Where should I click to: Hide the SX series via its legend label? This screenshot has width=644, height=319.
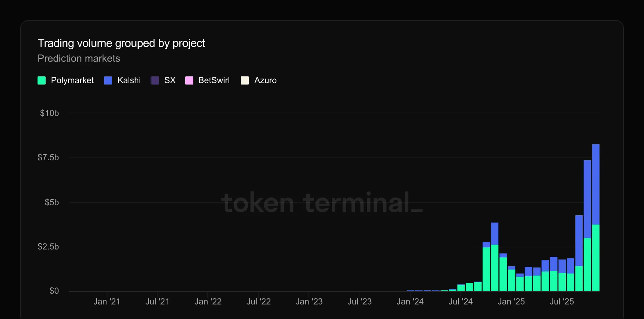tap(170, 80)
